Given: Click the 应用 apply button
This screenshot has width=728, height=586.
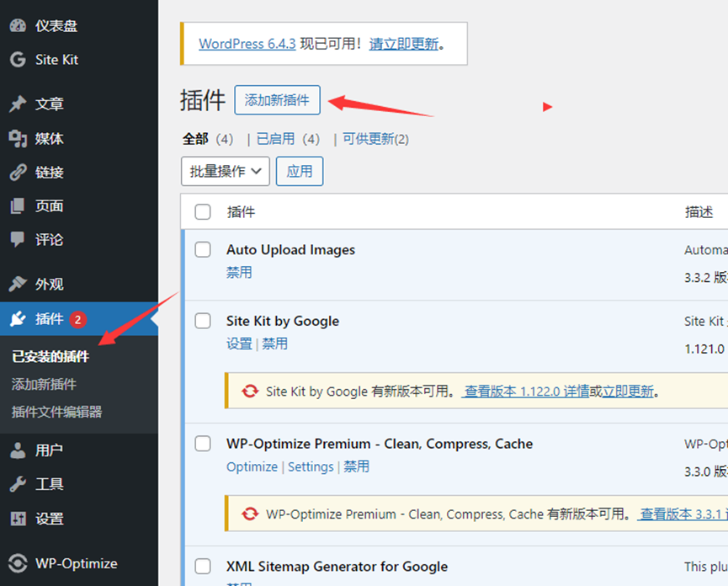Looking at the screenshot, I should click(300, 172).
